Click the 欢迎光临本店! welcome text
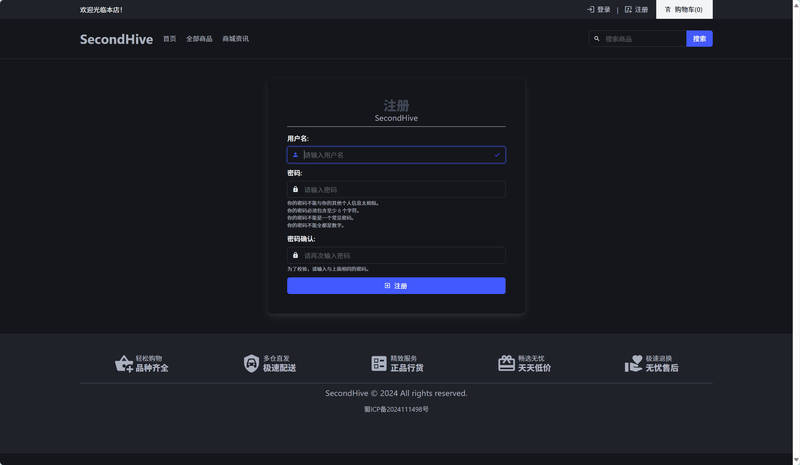 coord(101,10)
